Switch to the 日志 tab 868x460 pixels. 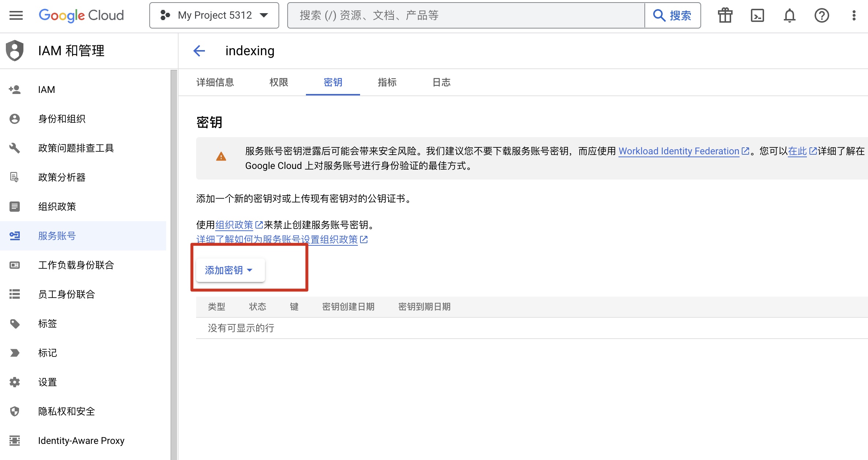(x=441, y=82)
